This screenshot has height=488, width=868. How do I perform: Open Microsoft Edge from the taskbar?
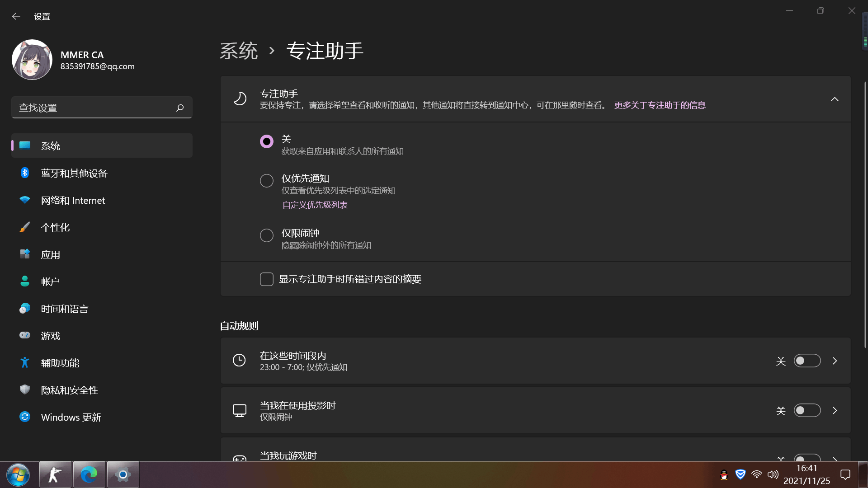[x=89, y=474]
